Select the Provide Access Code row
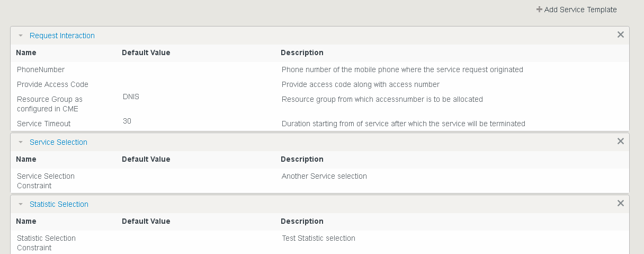This screenshot has height=254, width=644. [x=52, y=84]
